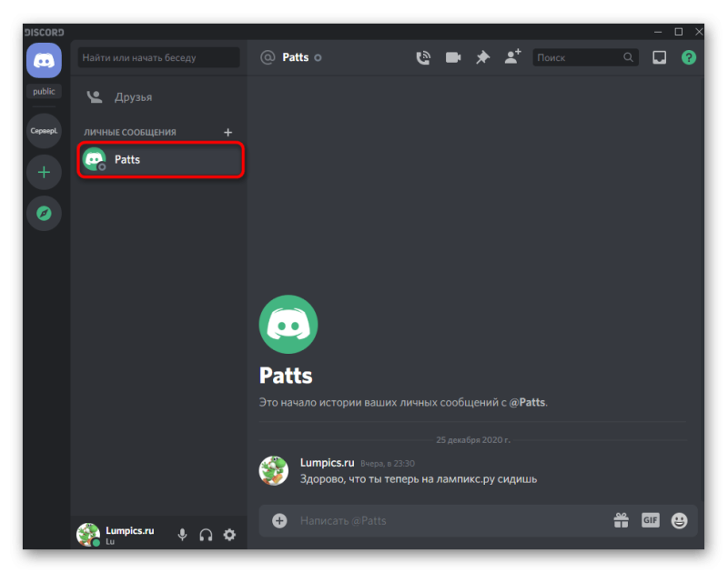Start a video call with Patts
The height and width of the screenshot is (573, 728).
point(452,57)
